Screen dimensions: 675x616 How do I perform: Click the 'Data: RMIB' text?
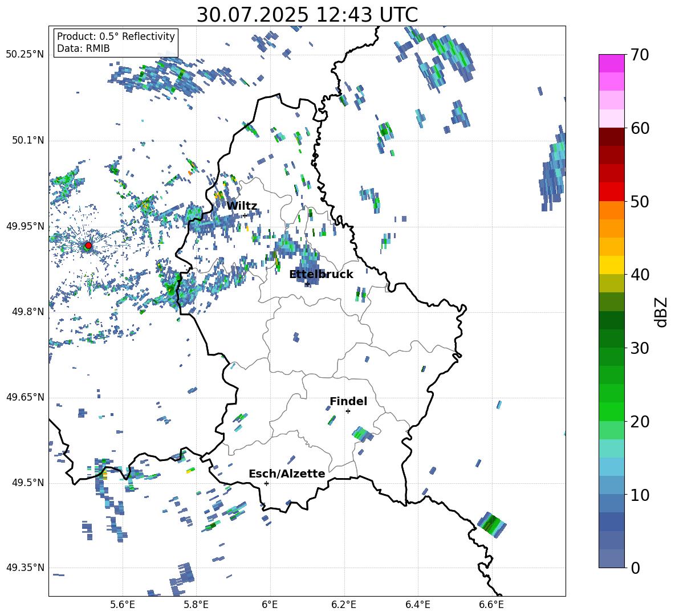click(83, 48)
